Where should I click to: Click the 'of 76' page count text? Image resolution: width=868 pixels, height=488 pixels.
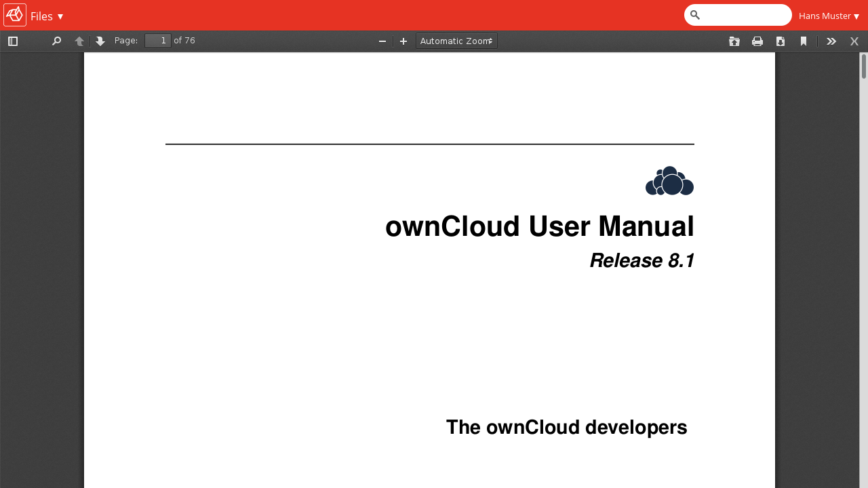pos(184,41)
